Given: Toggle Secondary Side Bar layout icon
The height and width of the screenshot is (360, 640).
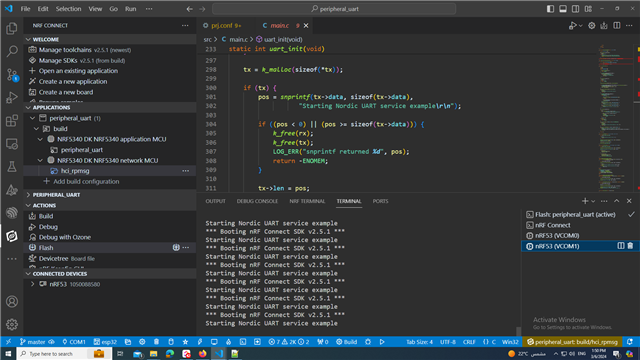Looking at the screenshot, I should pos(576,9).
